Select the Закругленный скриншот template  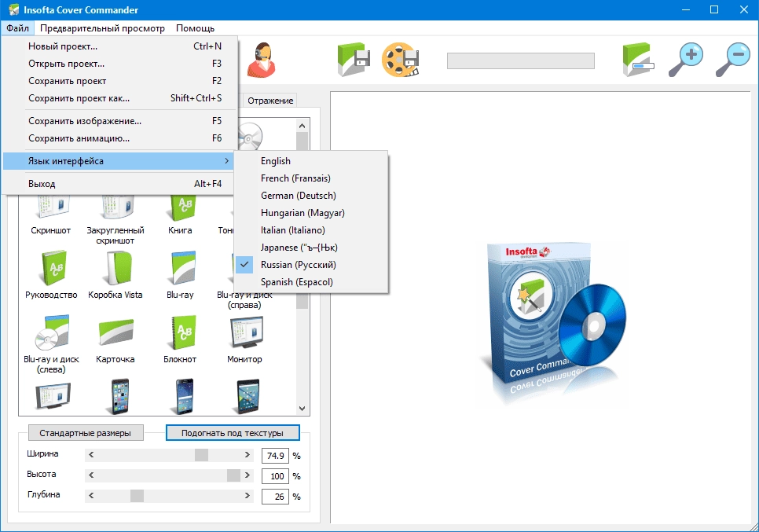115,220
